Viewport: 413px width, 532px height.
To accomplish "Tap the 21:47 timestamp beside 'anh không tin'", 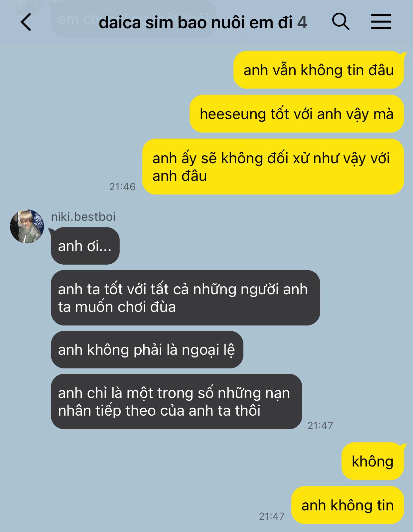I will point(272,516).
